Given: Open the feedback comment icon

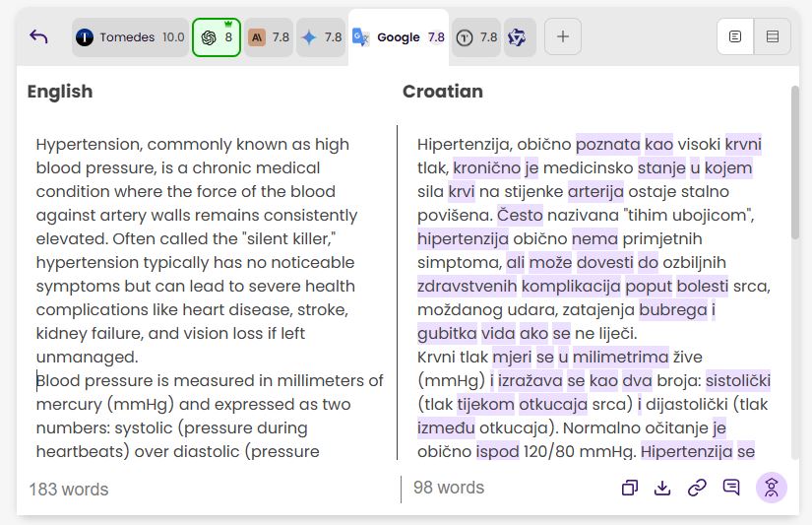Looking at the screenshot, I should pyautogui.click(x=730, y=488).
